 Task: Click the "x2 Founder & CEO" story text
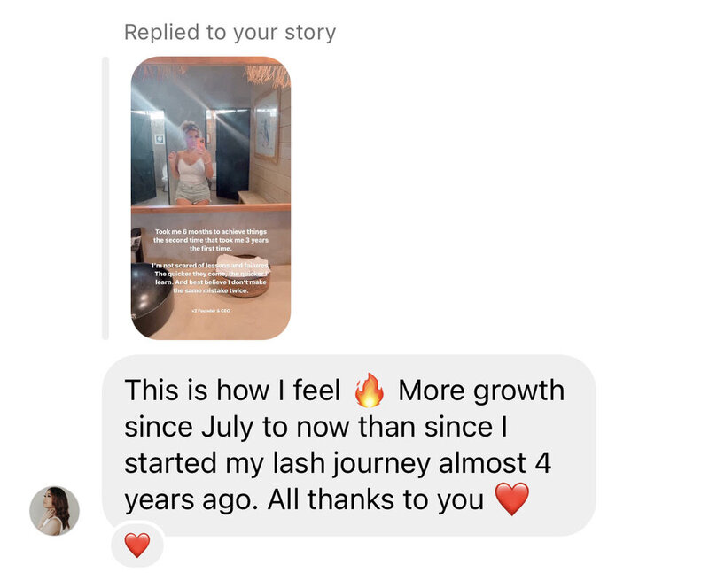point(211,311)
